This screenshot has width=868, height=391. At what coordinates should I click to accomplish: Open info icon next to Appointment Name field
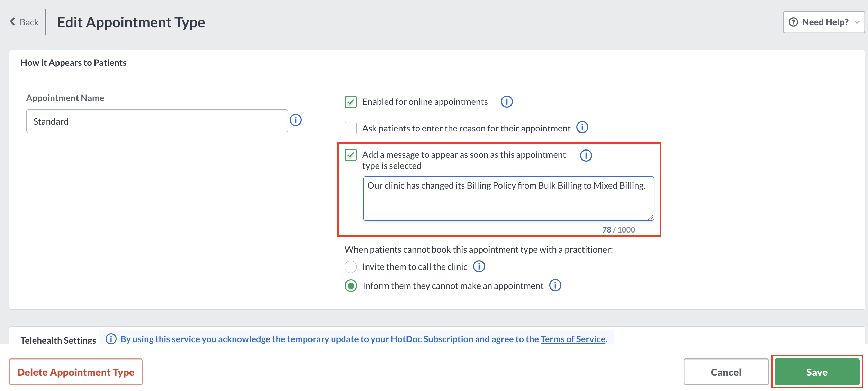(x=296, y=120)
